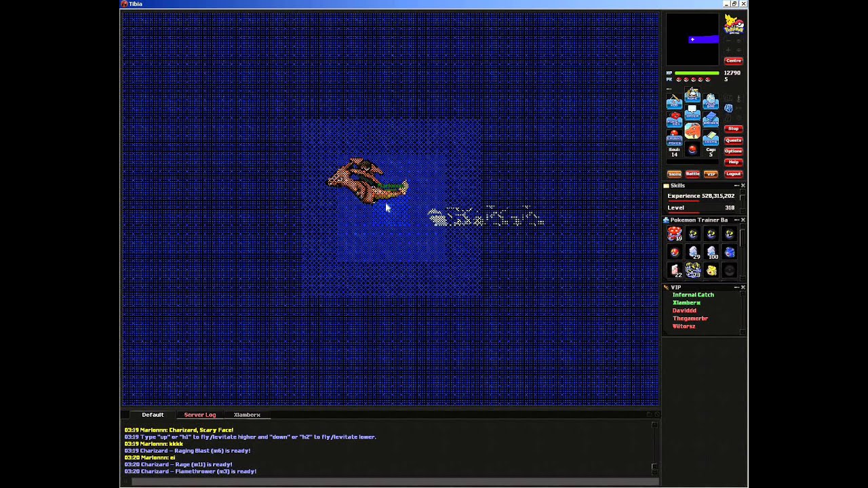Image resolution: width=868 pixels, height=488 pixels.
Task: Minimize the Pokemon Trainer Ba panel
Action: click(x=736, y=220)
